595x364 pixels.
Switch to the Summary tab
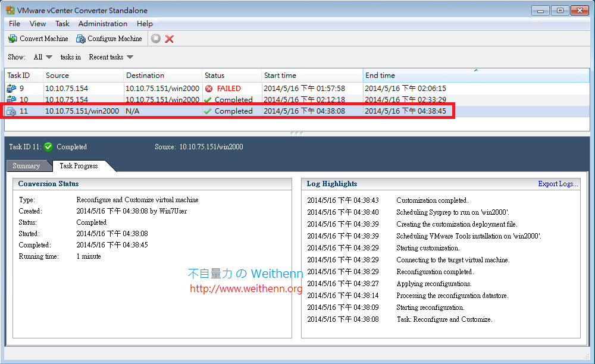[26, 166]
